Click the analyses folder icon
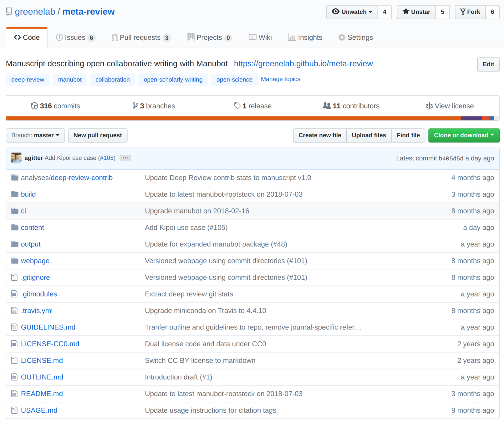This screenshot has height=422, width=504. 15,178
